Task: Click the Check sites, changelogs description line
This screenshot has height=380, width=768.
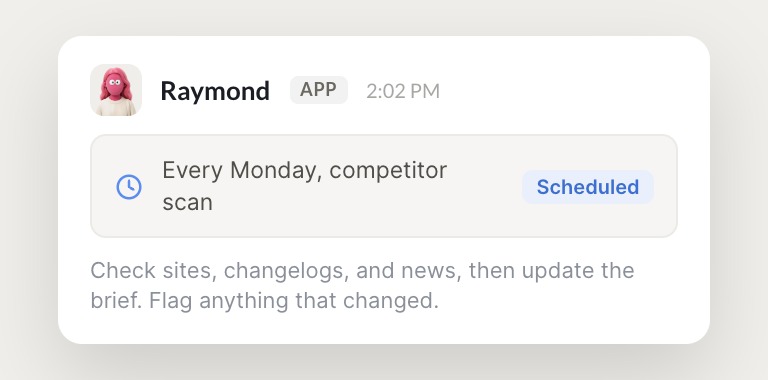Action: tap(362, 270)
